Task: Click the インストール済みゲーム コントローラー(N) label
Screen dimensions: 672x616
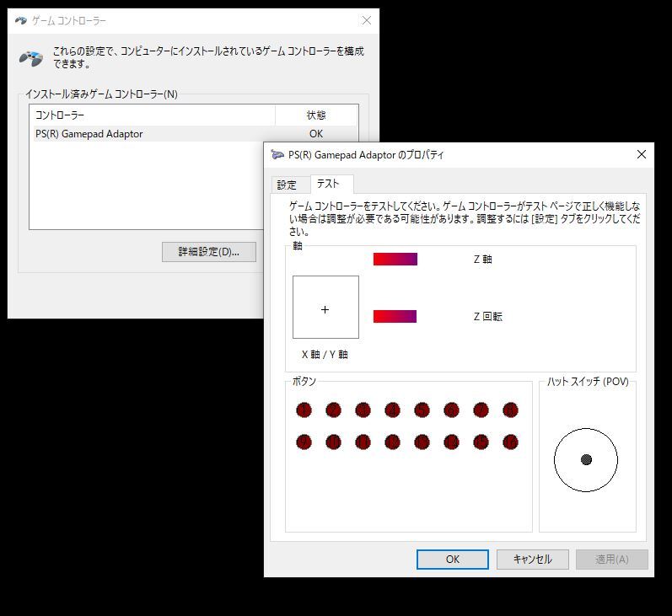Action: tap(101, 94)
